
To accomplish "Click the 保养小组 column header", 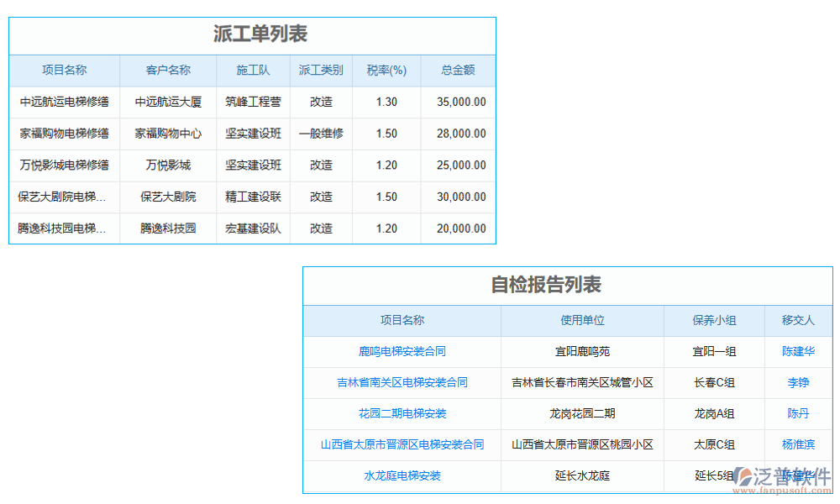I will point(715,321).
